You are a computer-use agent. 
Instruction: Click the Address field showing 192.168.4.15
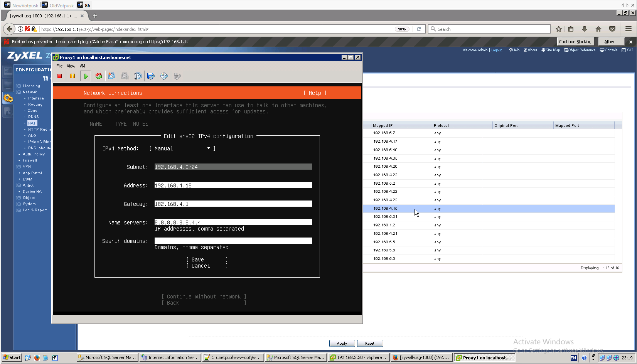tap(233, 185)
